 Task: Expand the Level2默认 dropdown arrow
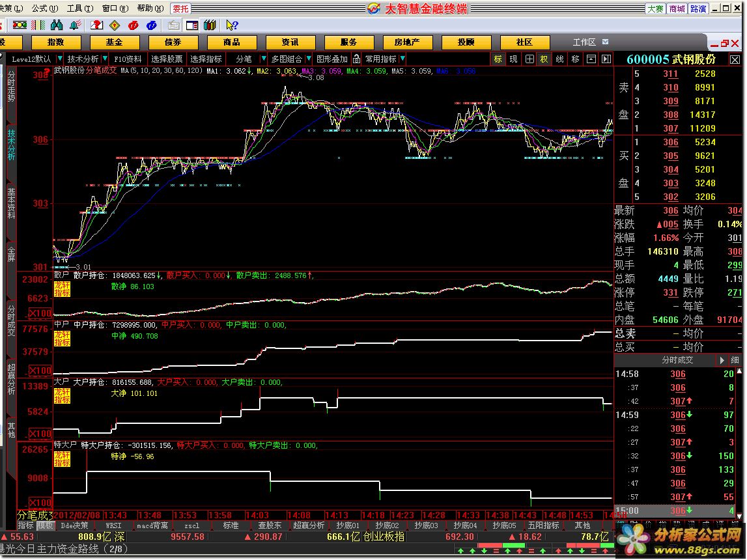coord(59,59)
